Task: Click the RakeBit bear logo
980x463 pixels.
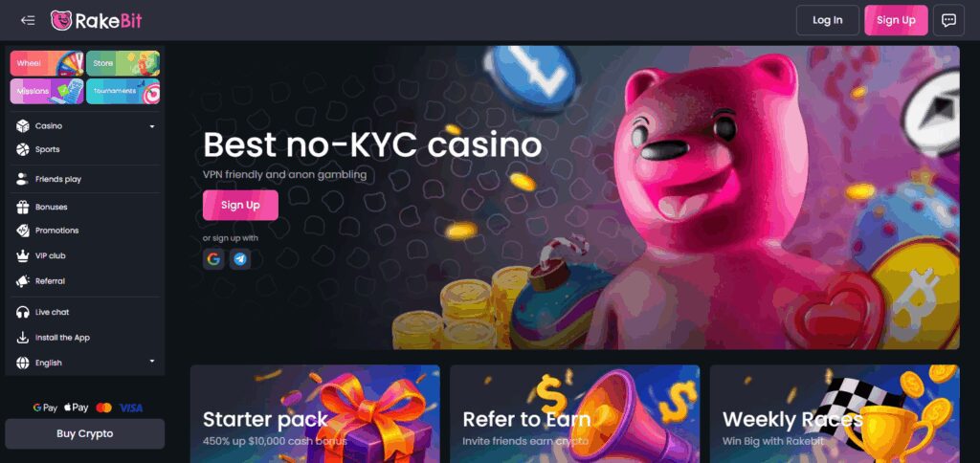Action: 61,21
